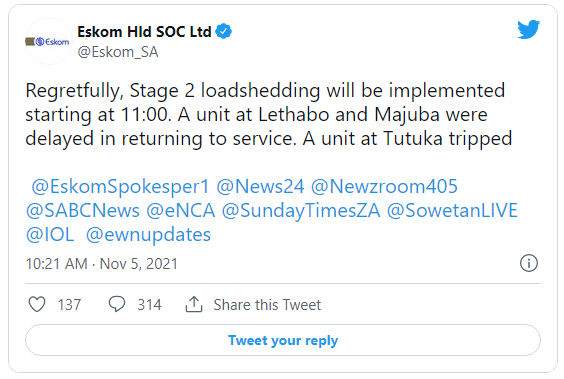Open the @ewnupdates mention
This screenshot has width=564, height=379.
coord(148,235)
